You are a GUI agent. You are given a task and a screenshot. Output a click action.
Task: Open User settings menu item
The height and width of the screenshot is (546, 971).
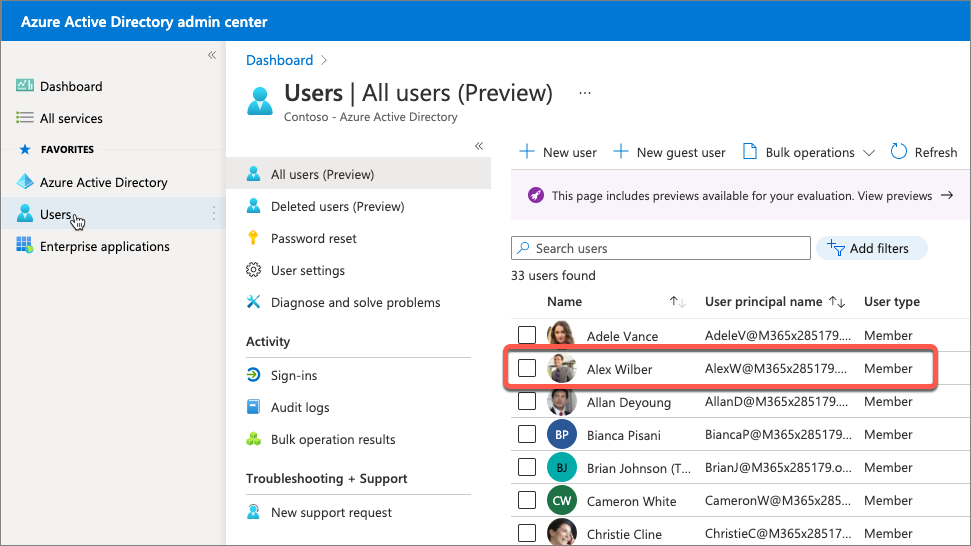[x=359, y=271]
